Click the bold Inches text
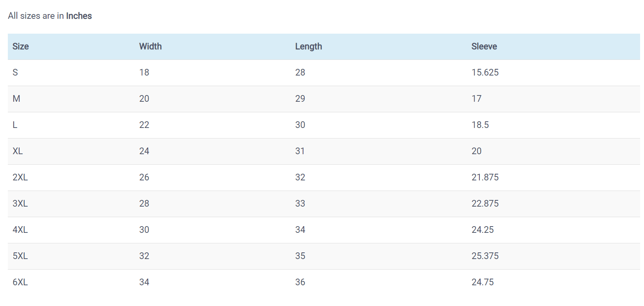644x306 pixels. [x=79, y=16]
